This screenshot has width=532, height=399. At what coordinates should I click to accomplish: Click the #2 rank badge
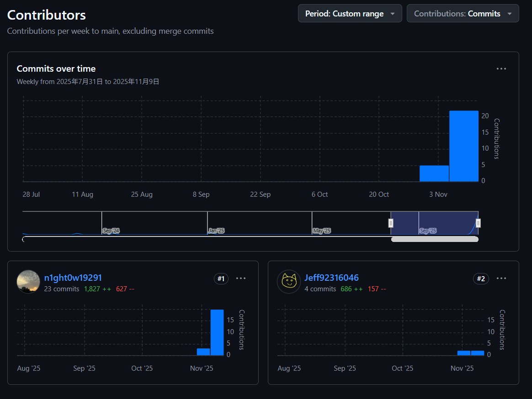481,278
